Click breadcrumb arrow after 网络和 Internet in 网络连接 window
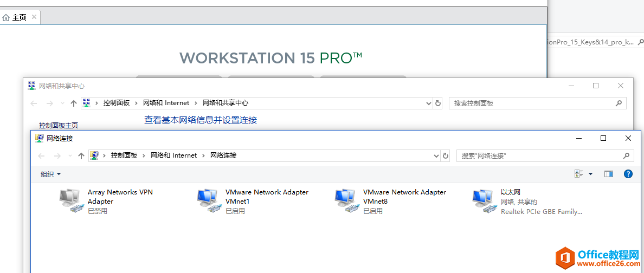Viewport: 644px width, 273px height. click(203, 155)
